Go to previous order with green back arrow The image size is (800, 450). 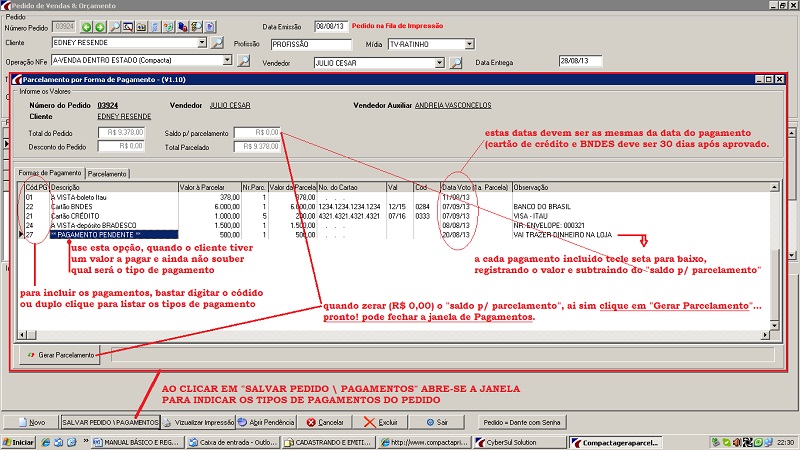tap(86, 27)
